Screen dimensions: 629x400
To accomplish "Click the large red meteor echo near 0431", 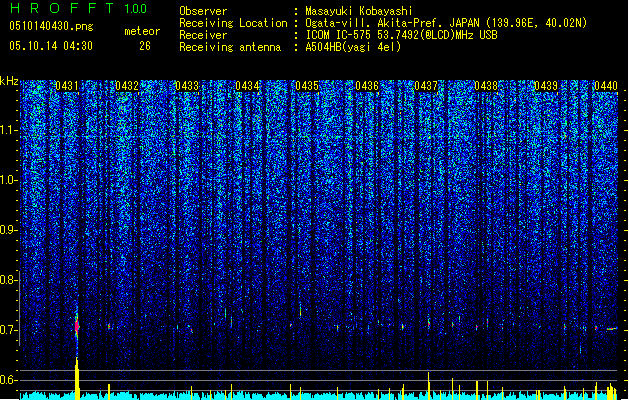I will [77, 325].
